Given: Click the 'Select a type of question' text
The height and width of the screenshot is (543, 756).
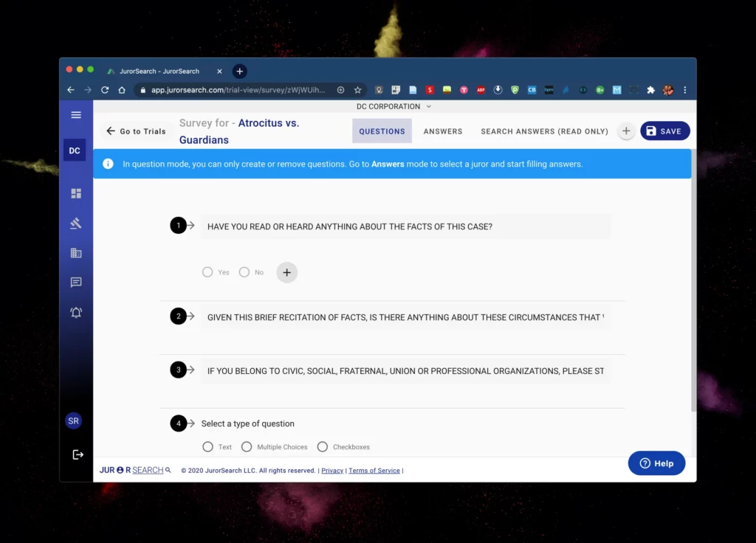Looking at the screenshot, I should point(248,423).
